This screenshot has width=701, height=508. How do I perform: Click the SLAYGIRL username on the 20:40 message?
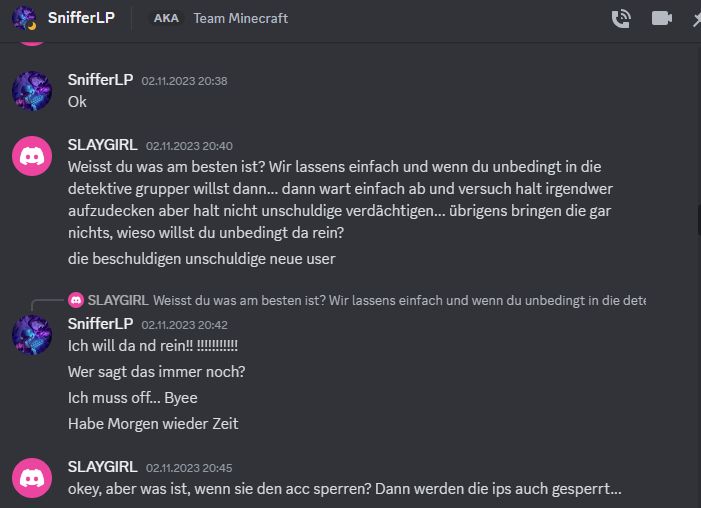coord(102,145)
